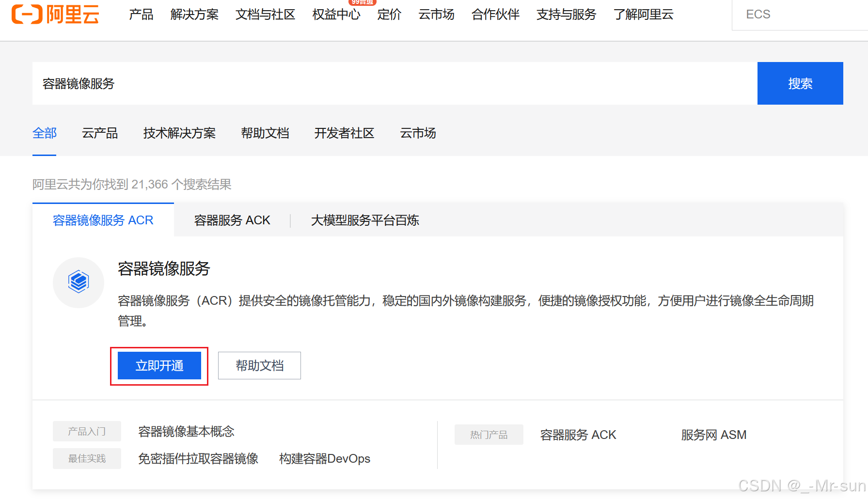
Task: Open the 云市场 top navigation item
Action: tap(436, 15)
